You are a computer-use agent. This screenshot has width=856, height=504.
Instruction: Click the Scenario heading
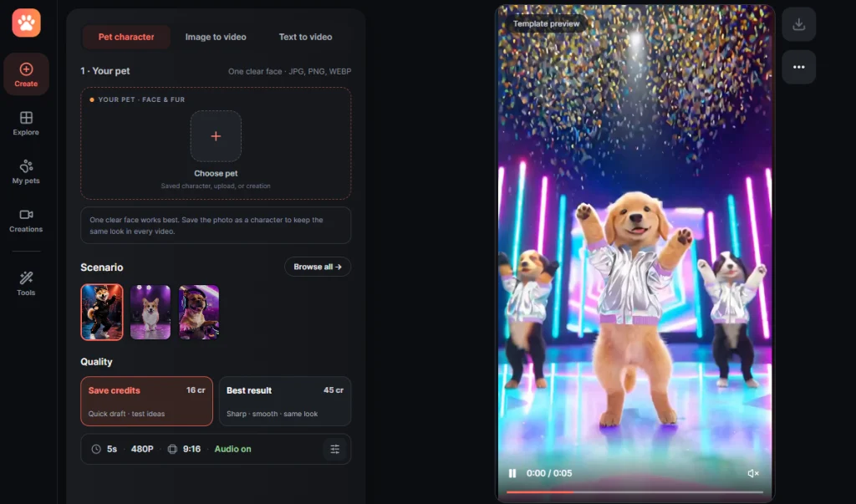point(101,267)
